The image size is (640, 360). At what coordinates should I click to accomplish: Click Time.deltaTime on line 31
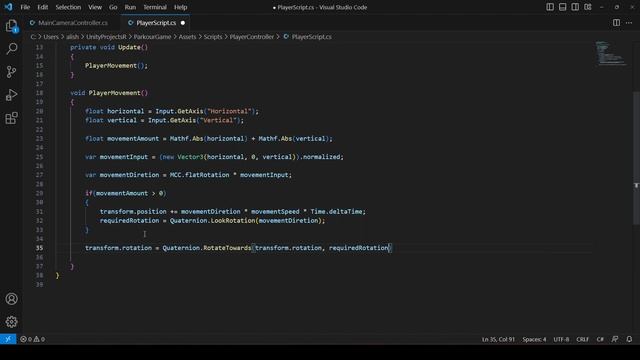336,211
